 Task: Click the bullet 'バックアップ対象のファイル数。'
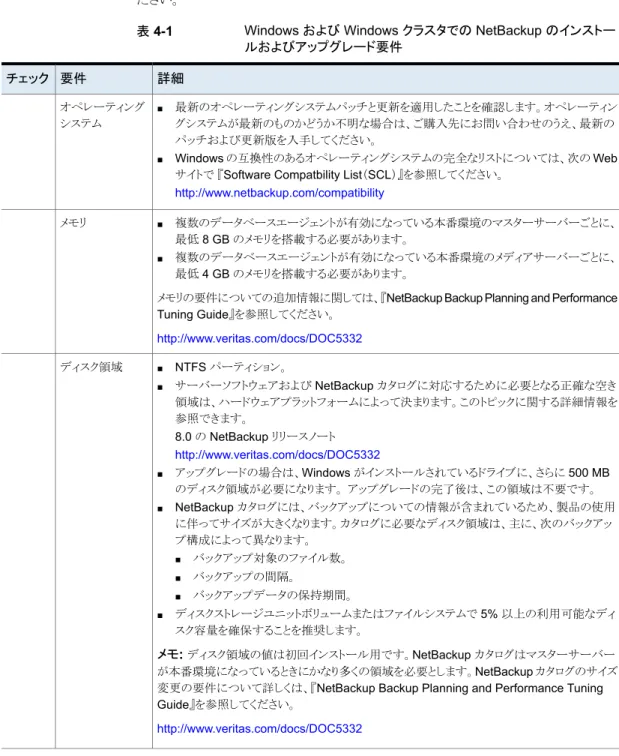click(x=270, y=558)
